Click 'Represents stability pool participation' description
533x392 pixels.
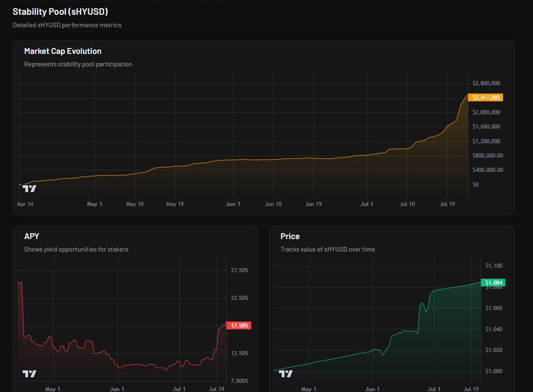pos(78,64)
